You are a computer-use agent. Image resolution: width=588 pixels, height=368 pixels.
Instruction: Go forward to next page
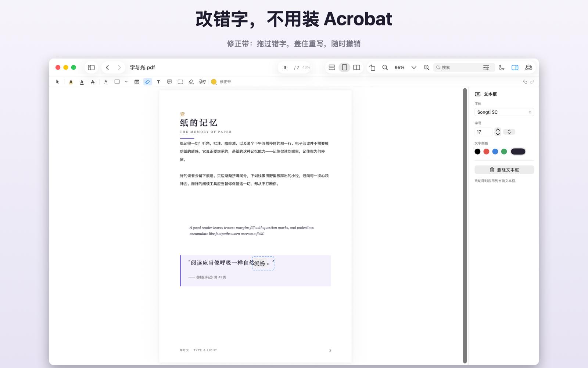click(119, 67)
